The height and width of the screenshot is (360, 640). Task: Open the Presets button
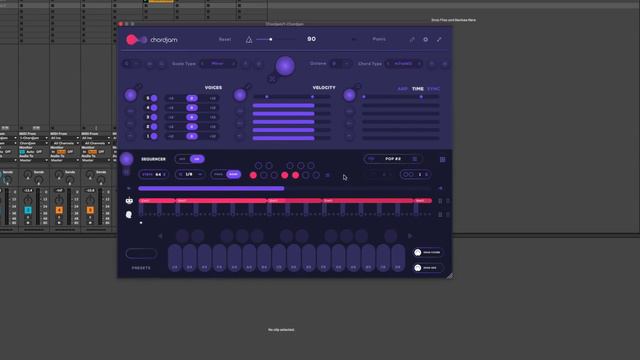click(141, 253)
